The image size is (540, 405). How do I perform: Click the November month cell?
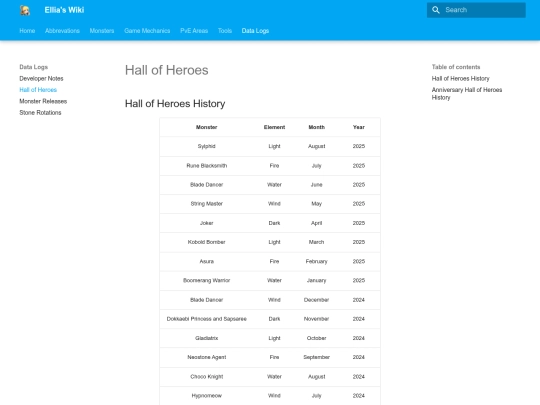point(316,319)
